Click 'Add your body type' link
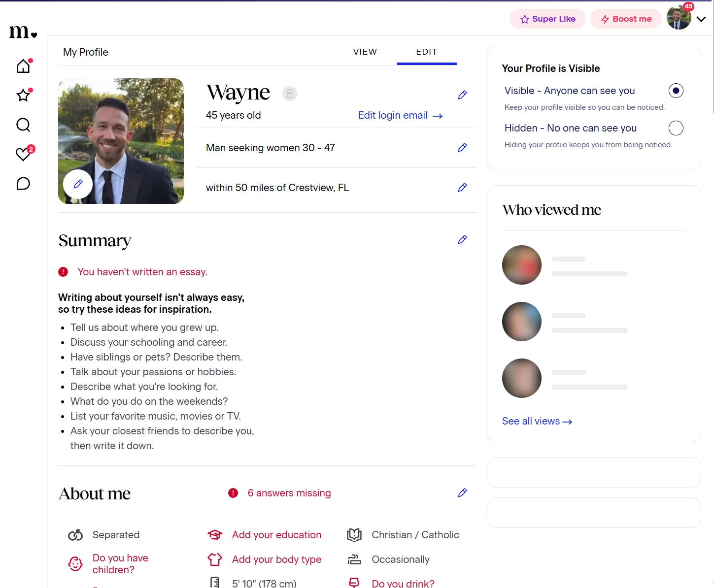 pyautogui.click(x=276, y=559)
